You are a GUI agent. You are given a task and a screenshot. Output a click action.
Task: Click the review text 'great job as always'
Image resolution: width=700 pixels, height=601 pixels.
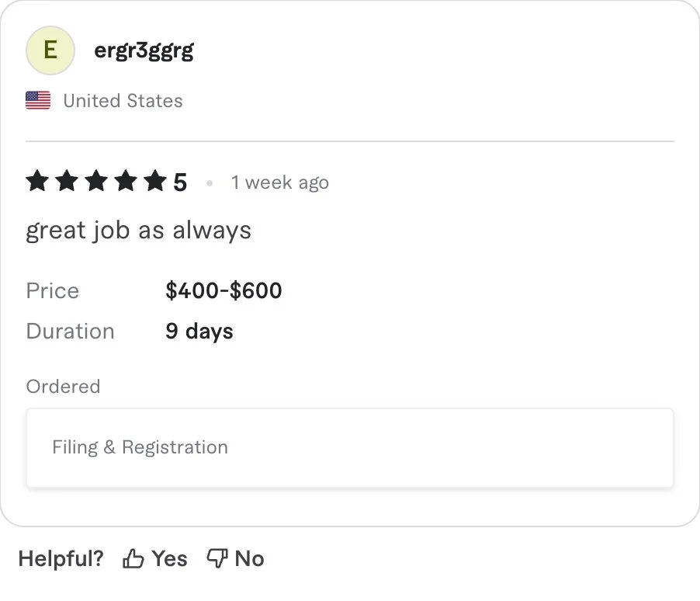pyautogui.click(x=138, y=231)
